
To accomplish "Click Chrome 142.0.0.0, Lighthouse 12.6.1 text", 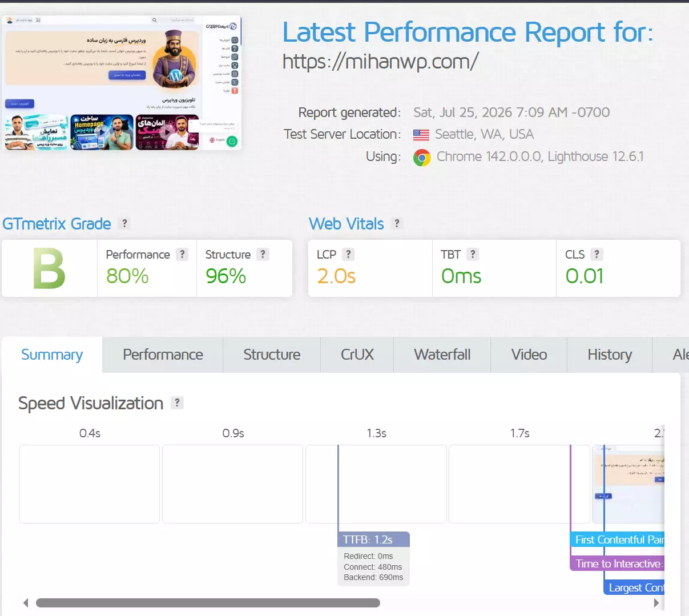I will (x=540, y=157).
